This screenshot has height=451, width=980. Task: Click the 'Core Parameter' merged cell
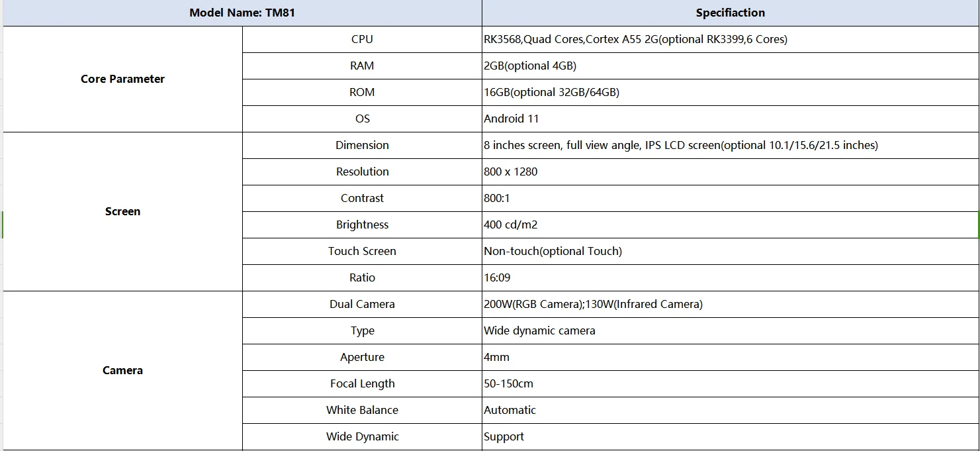tap(122, 79)
